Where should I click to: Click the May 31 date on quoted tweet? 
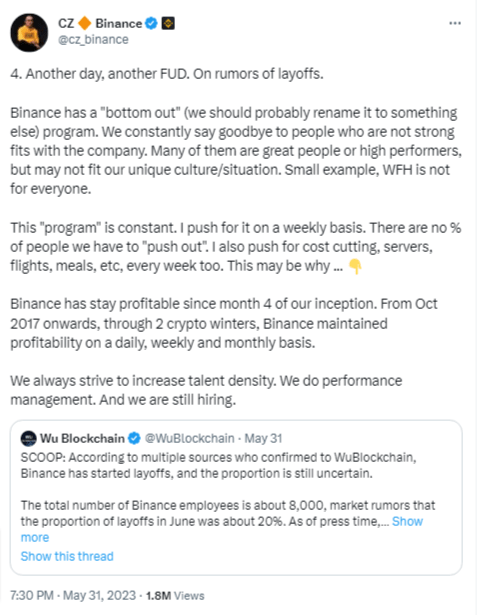point(263,438)
